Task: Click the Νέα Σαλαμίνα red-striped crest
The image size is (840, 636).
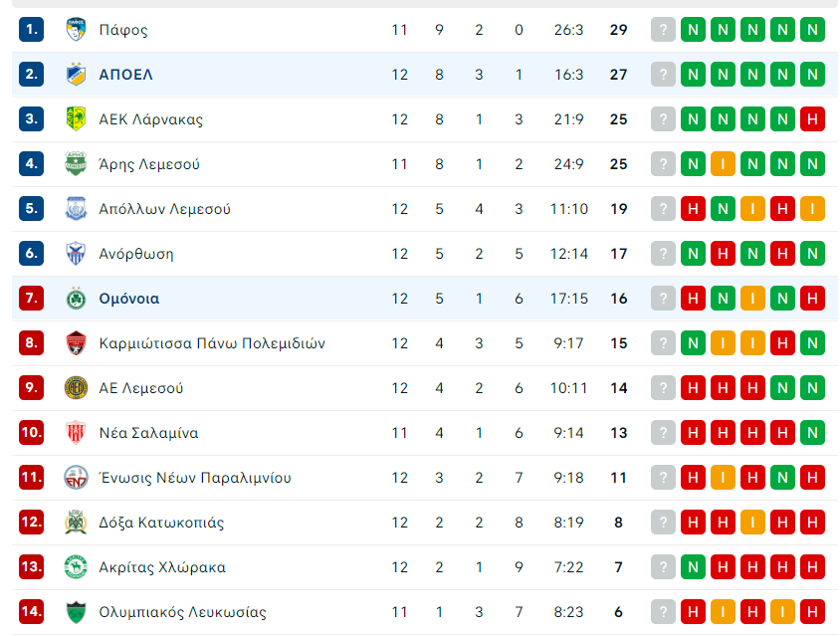Action: (76, 432)
